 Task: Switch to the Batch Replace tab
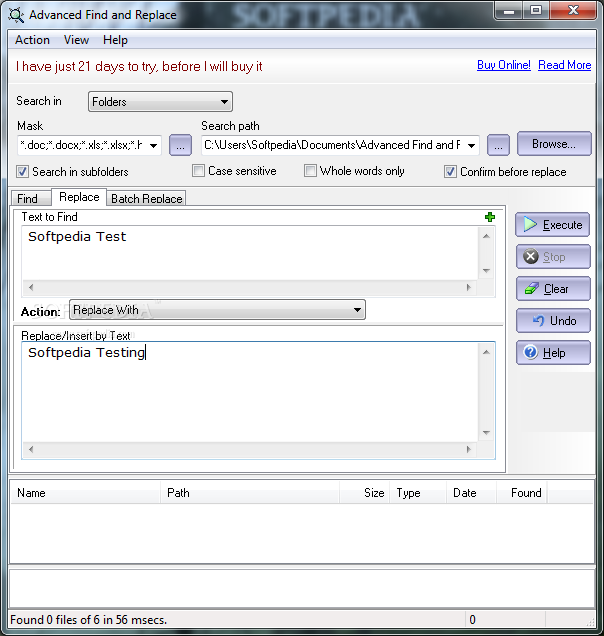click(146, 198)
